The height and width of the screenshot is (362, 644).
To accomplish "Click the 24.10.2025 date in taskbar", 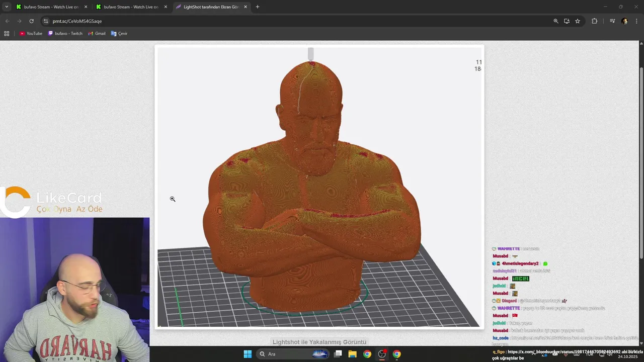I will (628, 357).
